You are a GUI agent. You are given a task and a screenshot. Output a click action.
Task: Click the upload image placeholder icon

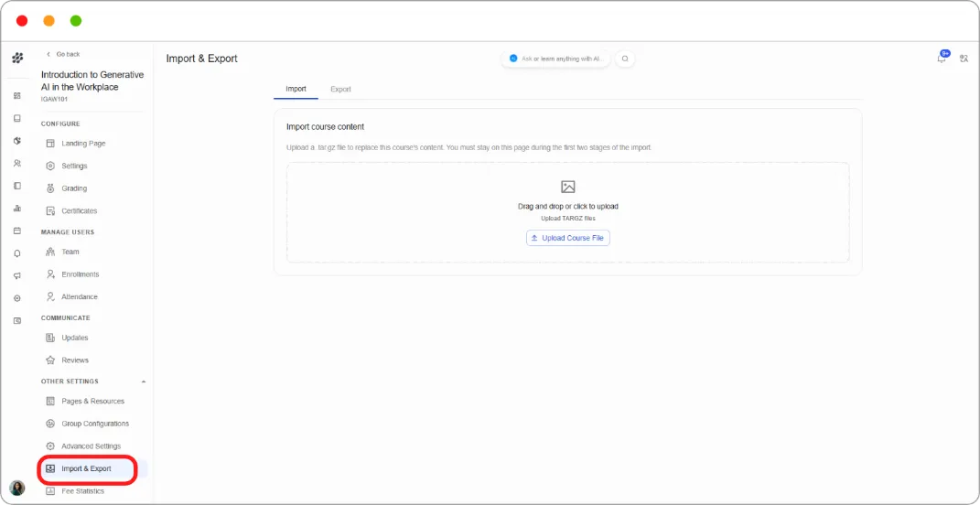[568, 187]
